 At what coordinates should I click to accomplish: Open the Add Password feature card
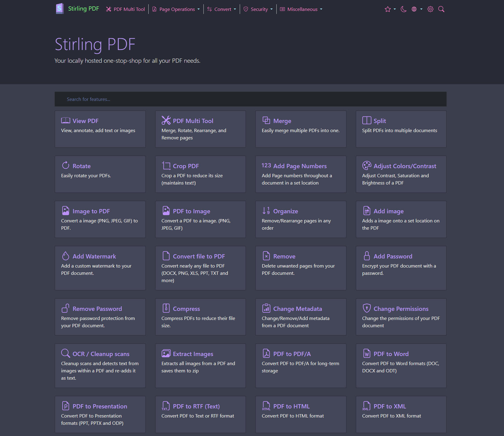click(x=401, y=268)
